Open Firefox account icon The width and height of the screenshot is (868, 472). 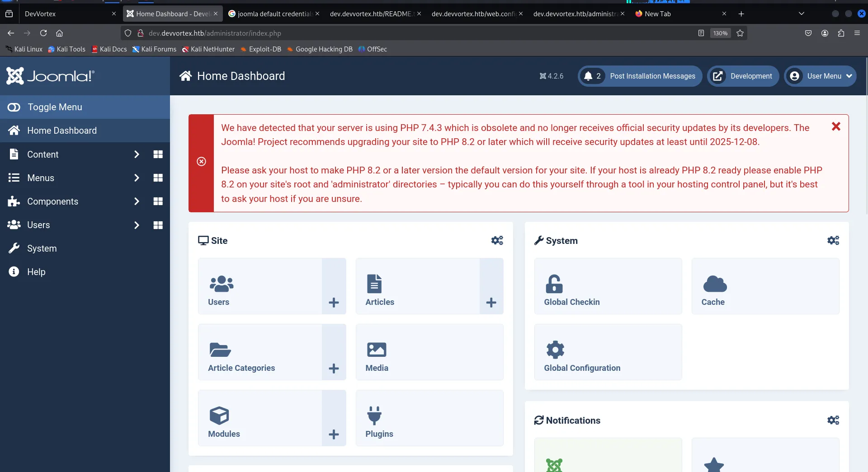pos(825,33)
